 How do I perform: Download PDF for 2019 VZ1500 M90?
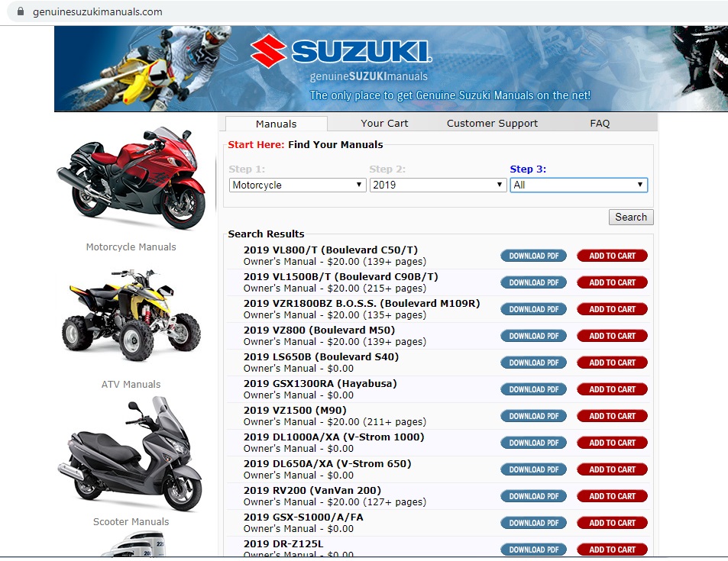pyautogui.click(x=533, y=416)
